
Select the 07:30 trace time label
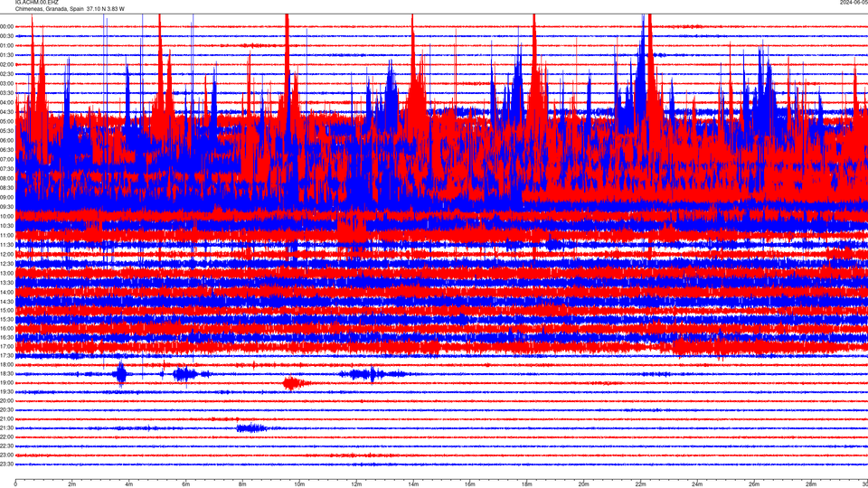pyautogui.click(x=7, y=169)
